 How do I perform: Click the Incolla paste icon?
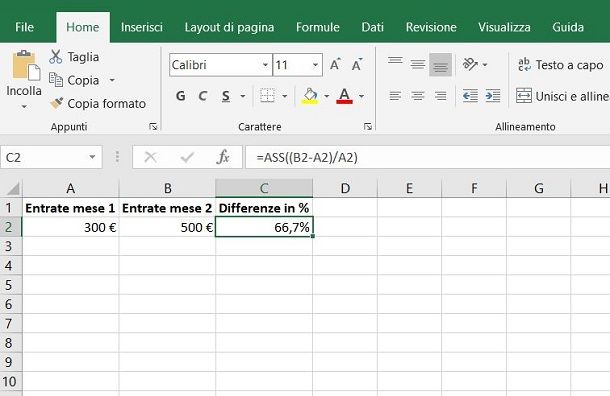pyautogui.click(x=26, y=66)
